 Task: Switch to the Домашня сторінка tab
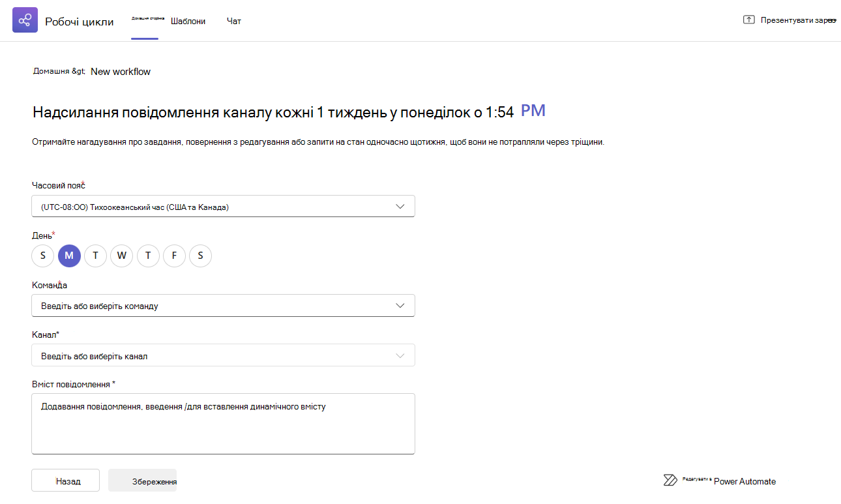coord(147,19)
